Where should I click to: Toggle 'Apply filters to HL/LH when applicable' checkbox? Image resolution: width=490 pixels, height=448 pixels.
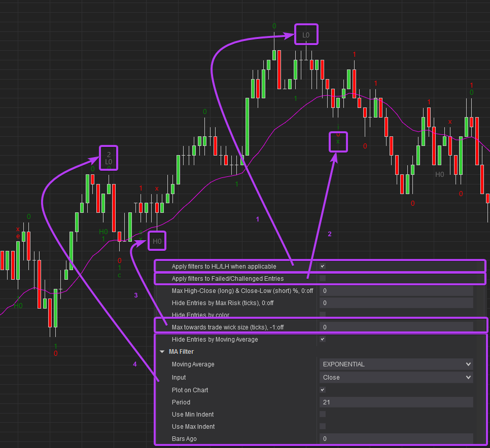coord(323,266)
